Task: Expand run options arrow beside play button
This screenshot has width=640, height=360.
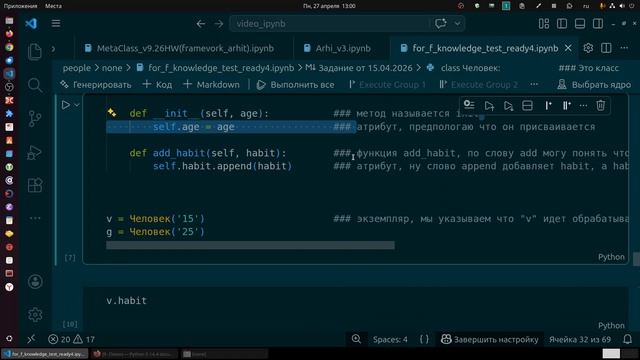Action: pyautogui.click(x=77, y=105)
